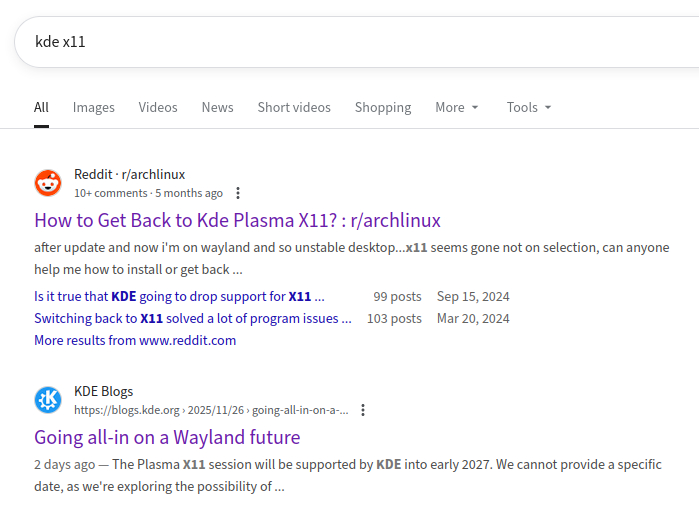
Task: Click the KDE Blogs favicon icon
Action: [x=48, y=400]
